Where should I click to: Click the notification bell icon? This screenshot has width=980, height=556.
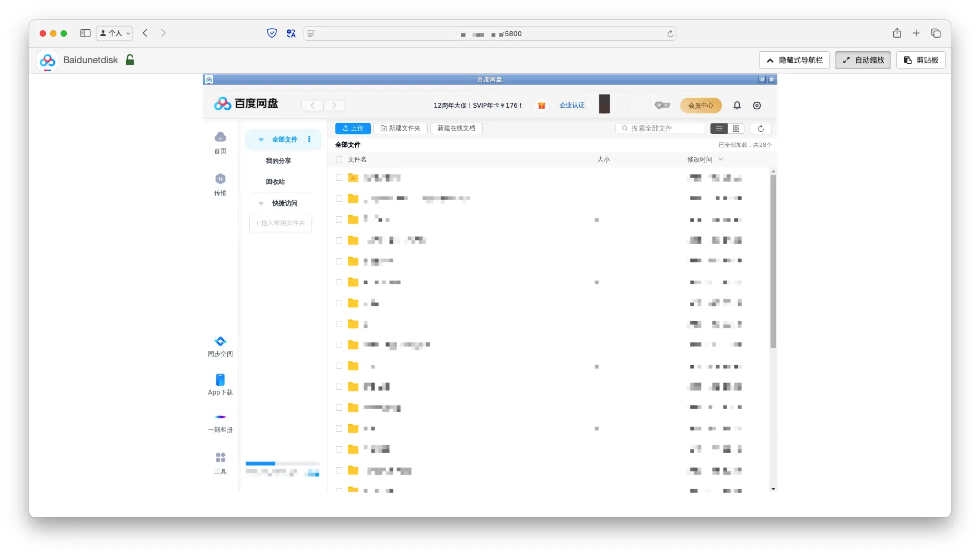(x=737, y=106)
